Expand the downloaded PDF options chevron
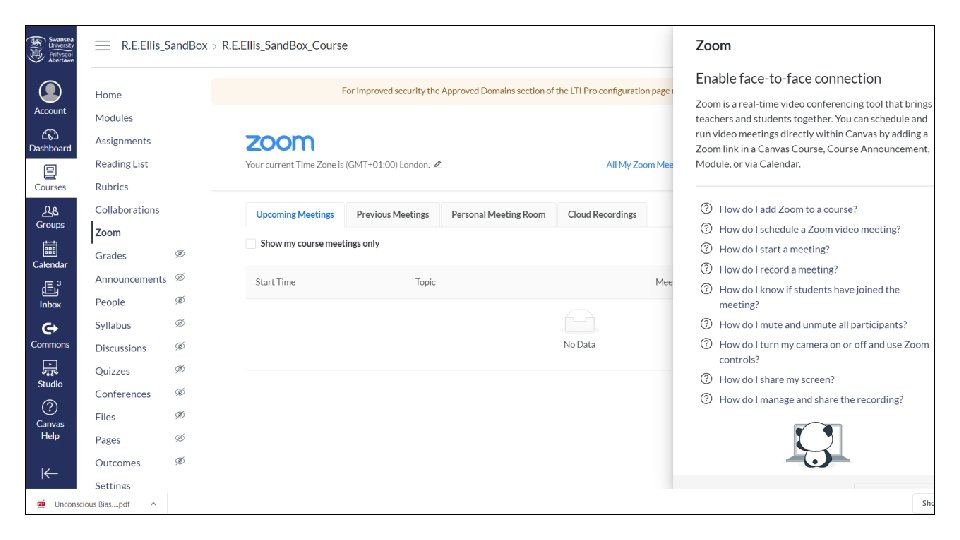The height and width of the screenshot is (540, 960). click(x=153, y=504)
